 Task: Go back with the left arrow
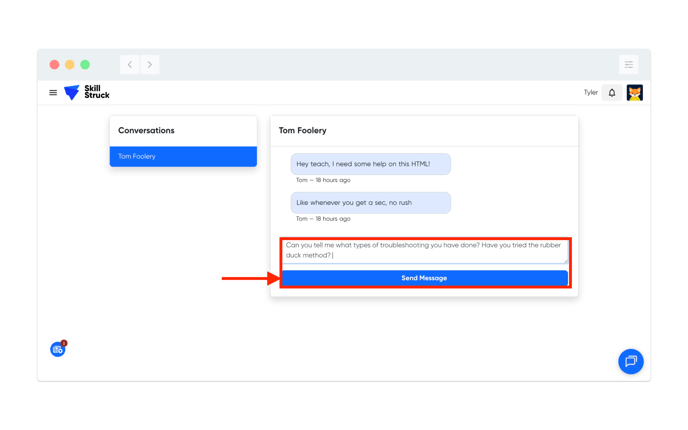coord(130,65)
